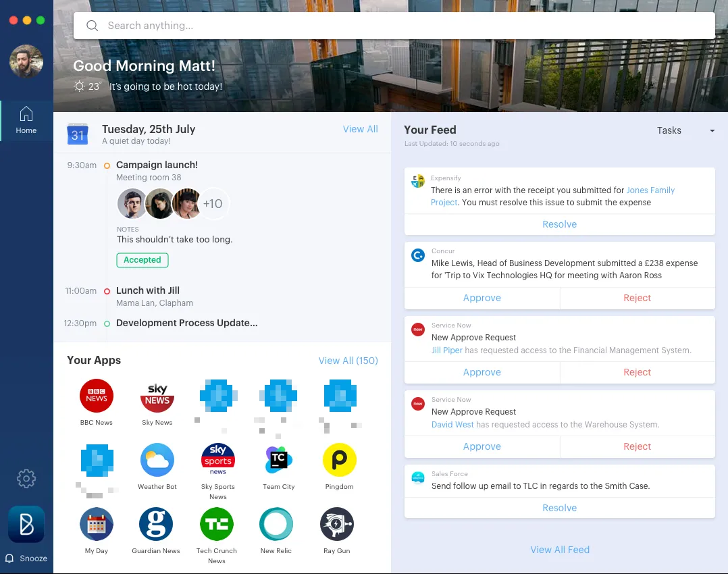Open settings via the gear icon
728x574 pixels.
[26, 478]
